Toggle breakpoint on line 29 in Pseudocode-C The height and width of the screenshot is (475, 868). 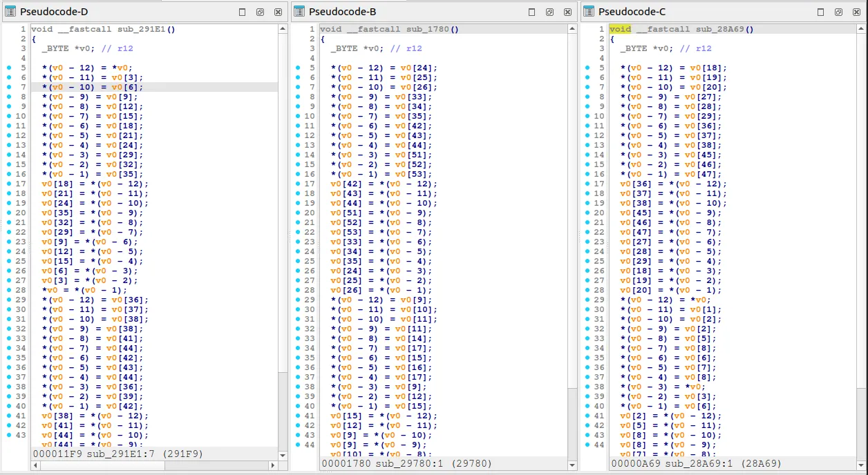(588, 300)
